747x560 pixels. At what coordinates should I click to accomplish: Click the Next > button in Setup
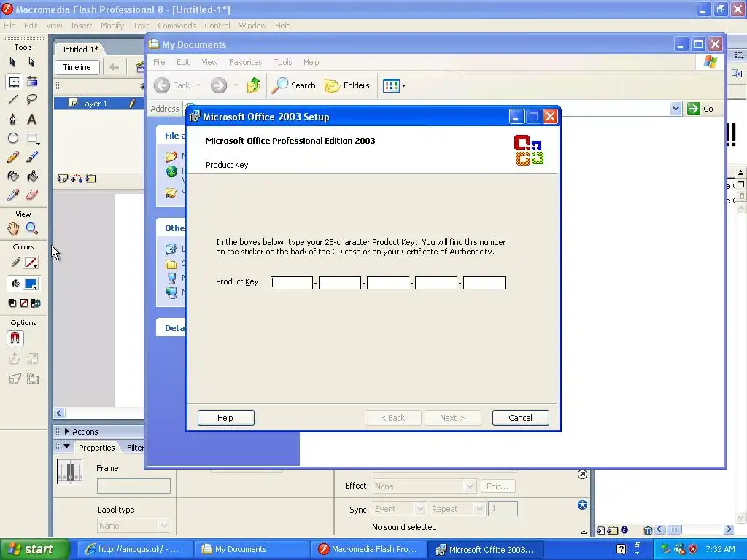(x=452, y=418)
